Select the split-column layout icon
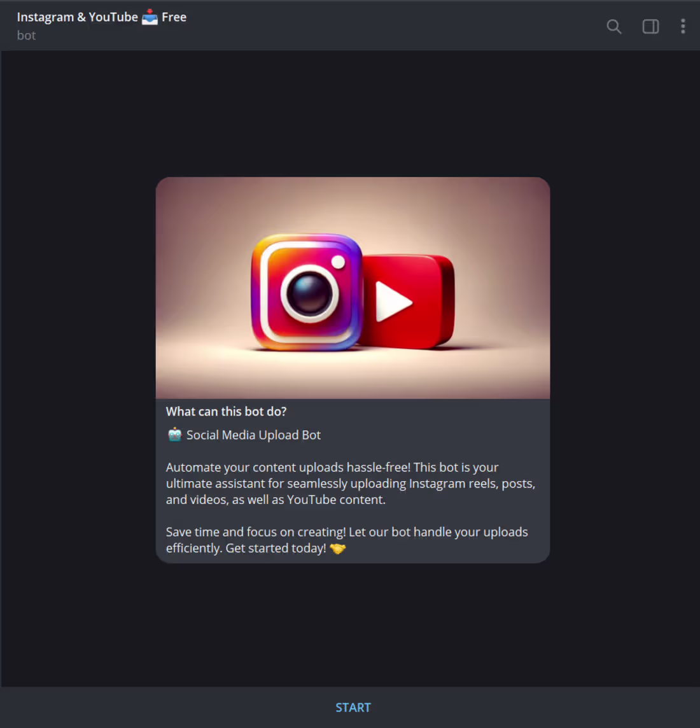 [650, 27]
